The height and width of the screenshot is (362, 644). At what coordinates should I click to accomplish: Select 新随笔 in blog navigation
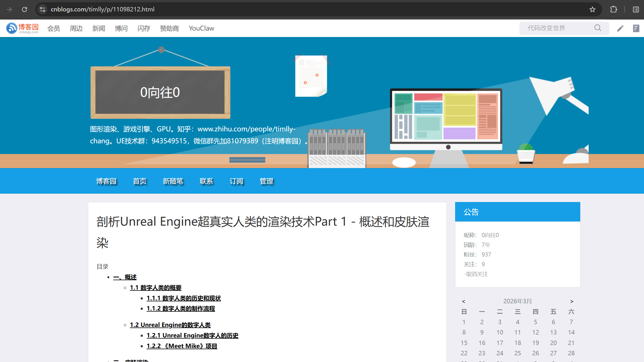(173, 181)
